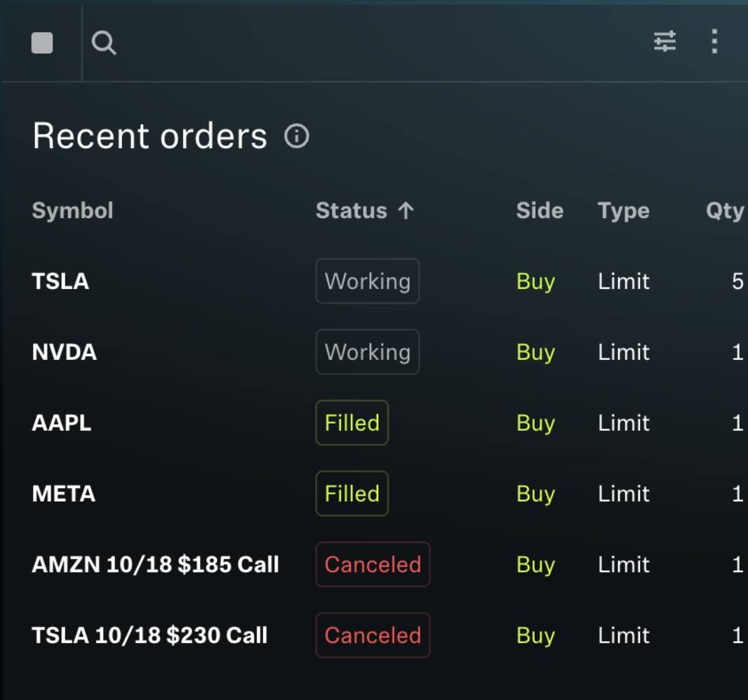748x700 pixels.
Task: Select the square widget icon top left
Action: [x=41, y=43]
